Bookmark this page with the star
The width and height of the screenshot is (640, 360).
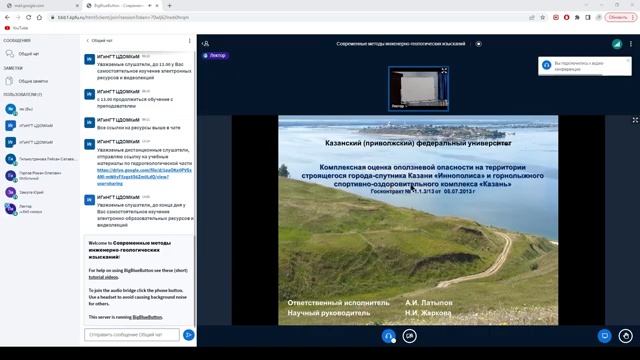tap(542, 17)
